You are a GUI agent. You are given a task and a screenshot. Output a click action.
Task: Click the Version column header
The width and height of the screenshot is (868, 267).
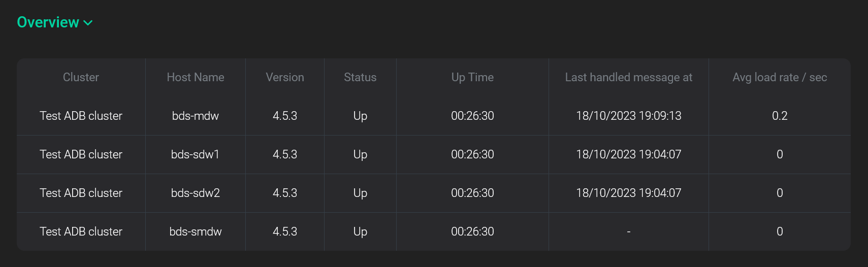pyautogui.click(x=285, y=77)
